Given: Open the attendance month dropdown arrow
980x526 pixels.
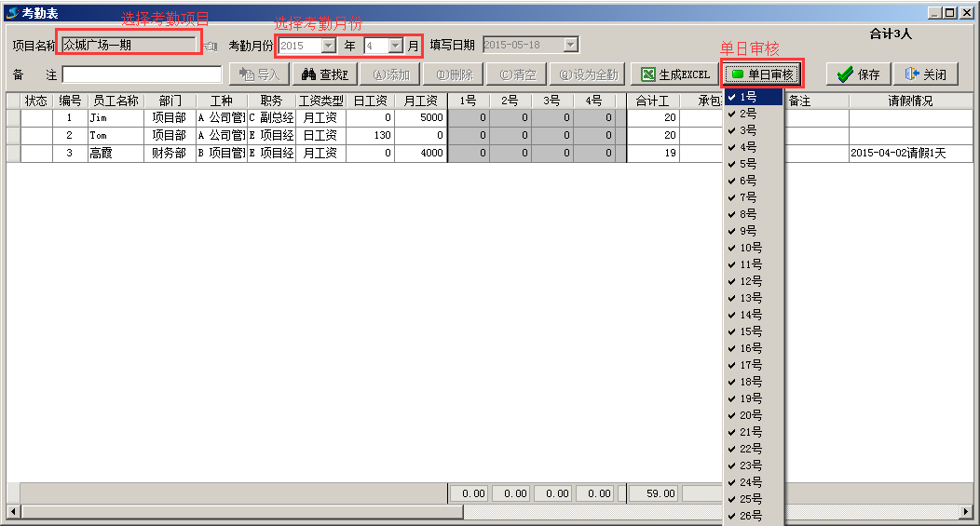Looking at the screenshot, I should tap(395, 45).
